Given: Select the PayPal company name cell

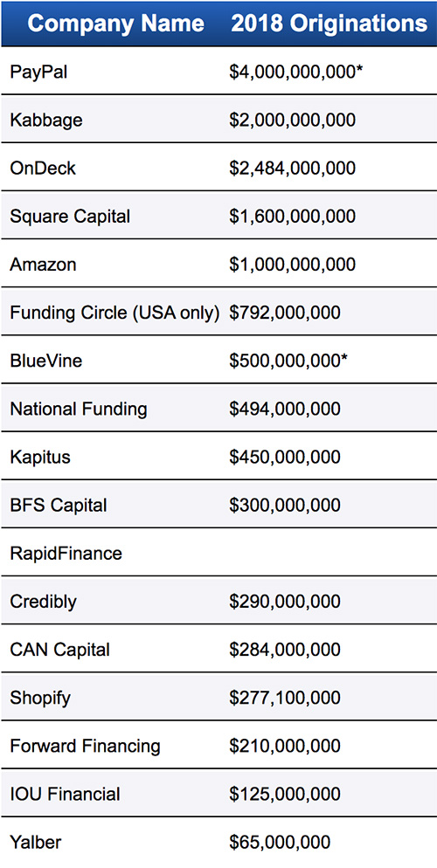Looking at the screenshot, I should pyautogui.click(x=38, y=72).
